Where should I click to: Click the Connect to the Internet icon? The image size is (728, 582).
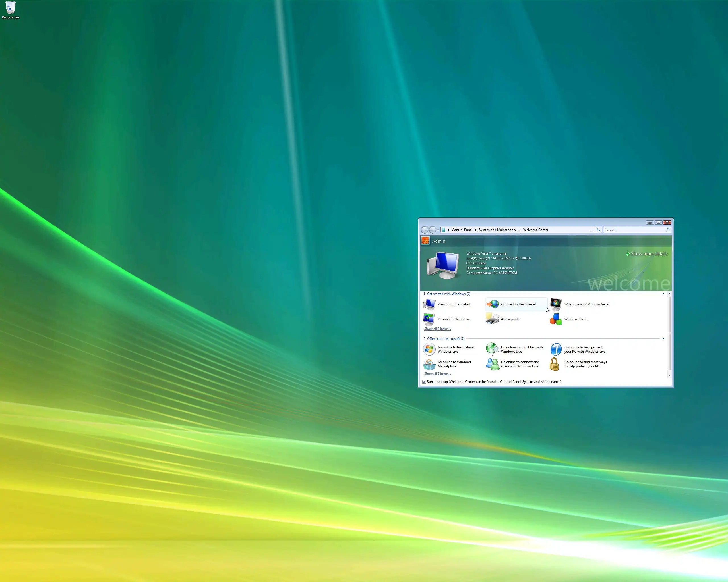(492, 304)
